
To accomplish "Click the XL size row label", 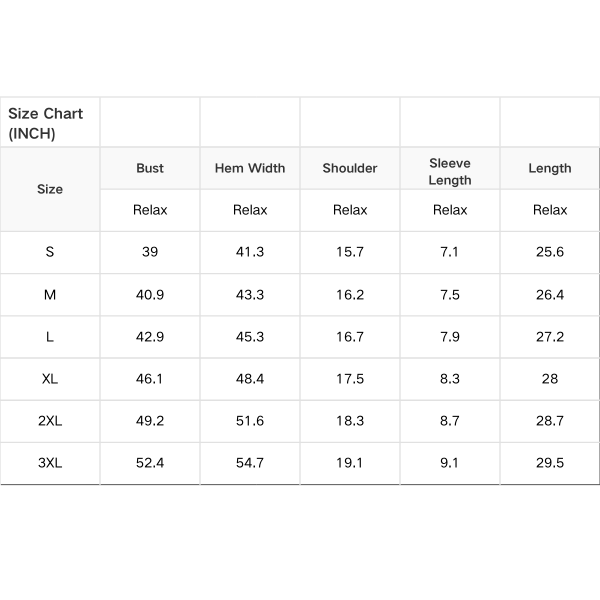I will tap(50, 379).
